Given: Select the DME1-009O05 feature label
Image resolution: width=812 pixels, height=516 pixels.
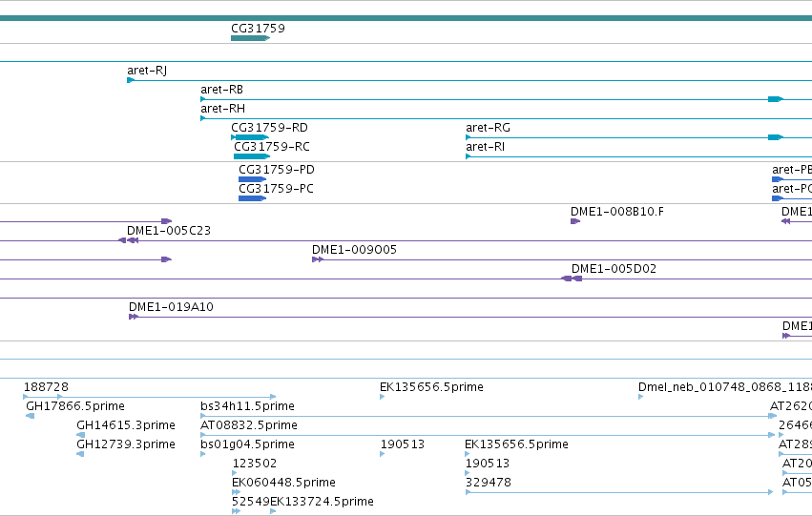Looking at the screenshot, I should point(354,250).
